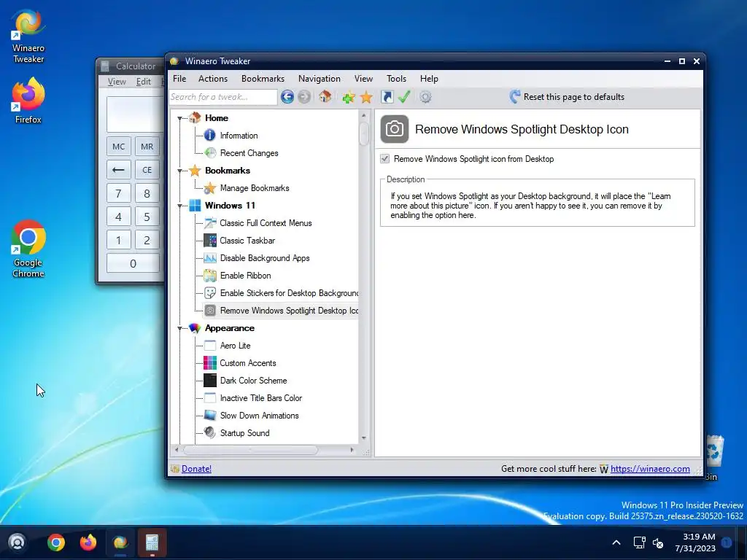This screenshot has width=747, height=560.
Task: Select Aero Lite in the tree
Action: coord(235,346)
